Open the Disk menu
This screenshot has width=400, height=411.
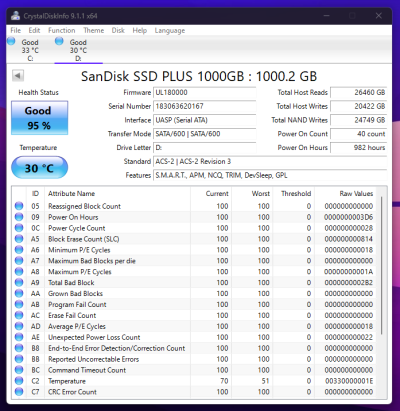118,30
